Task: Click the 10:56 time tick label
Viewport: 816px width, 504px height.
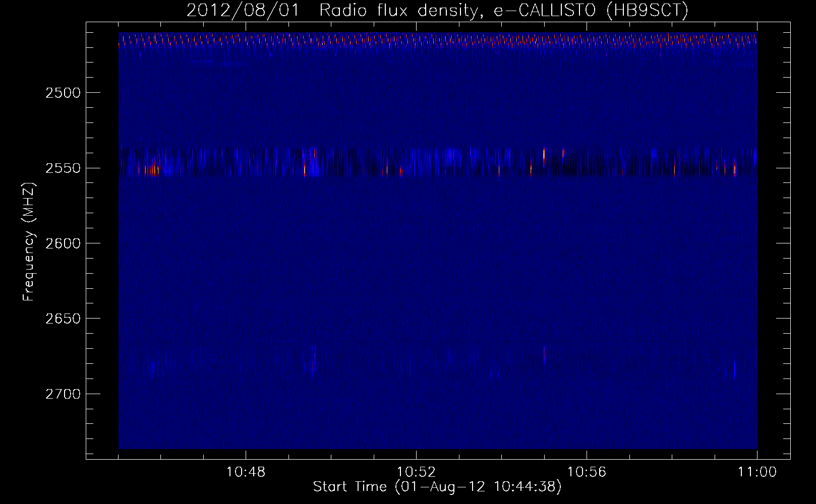Action: 587,472
